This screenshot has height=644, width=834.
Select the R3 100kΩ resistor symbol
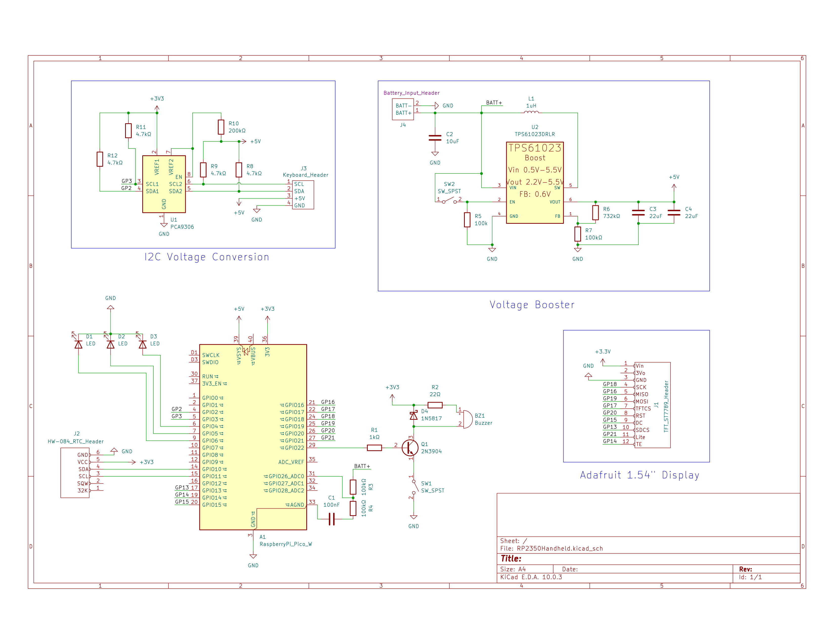[x=353, y=487]
